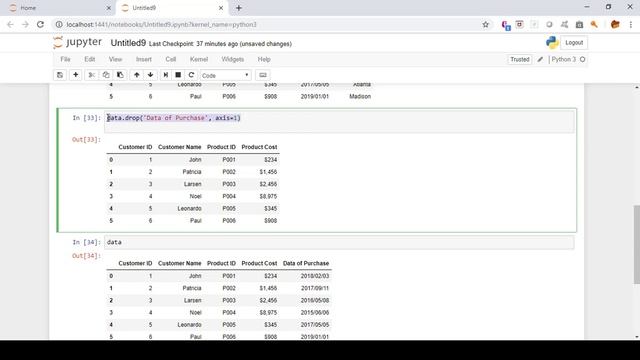Click $8,975 cell in Out[33] table
This screenshot has height=360, width=640.
(x=268, y=196)
